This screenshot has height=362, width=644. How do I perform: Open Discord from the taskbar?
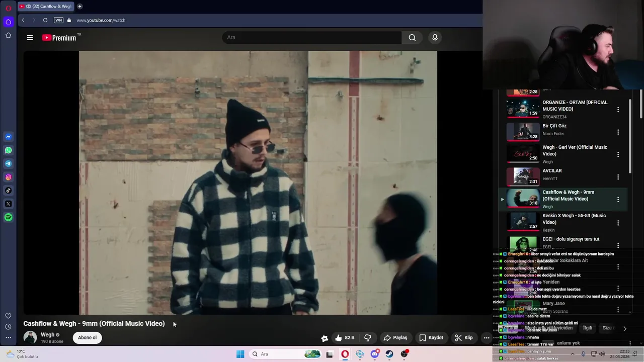[375, 354]
